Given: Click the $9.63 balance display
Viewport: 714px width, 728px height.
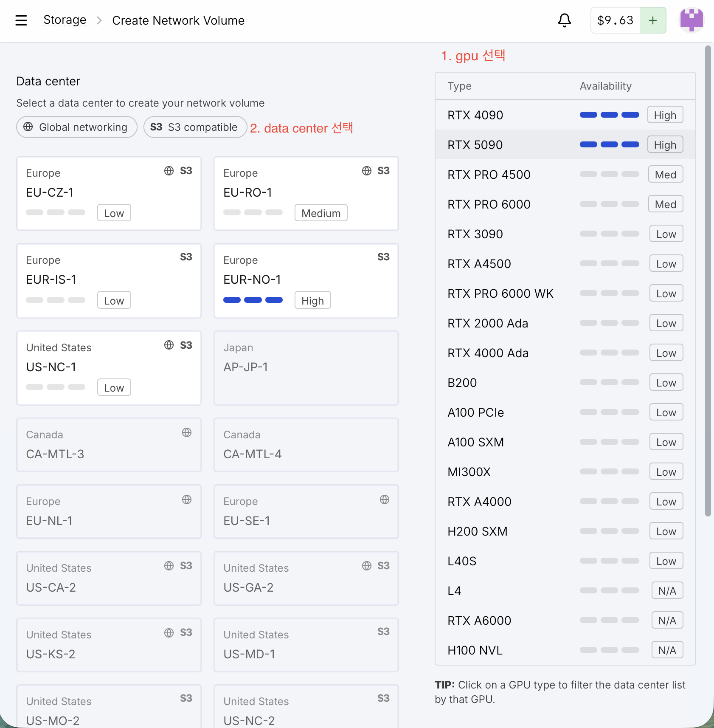Looking at the screenshot, I should [615, 20].
